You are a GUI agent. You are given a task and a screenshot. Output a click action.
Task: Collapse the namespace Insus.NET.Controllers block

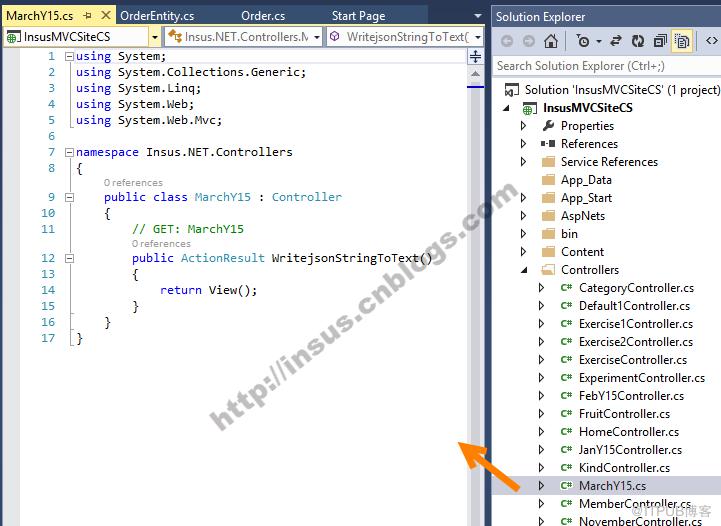coord(69,152)
